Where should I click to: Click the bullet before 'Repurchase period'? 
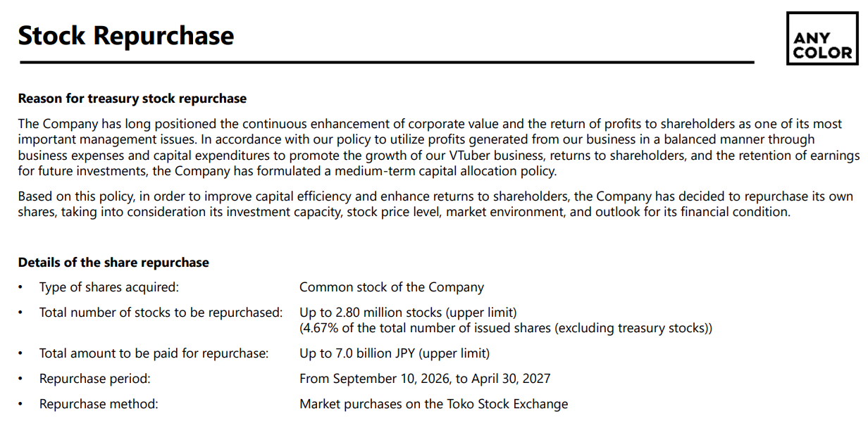pos(21,379)
